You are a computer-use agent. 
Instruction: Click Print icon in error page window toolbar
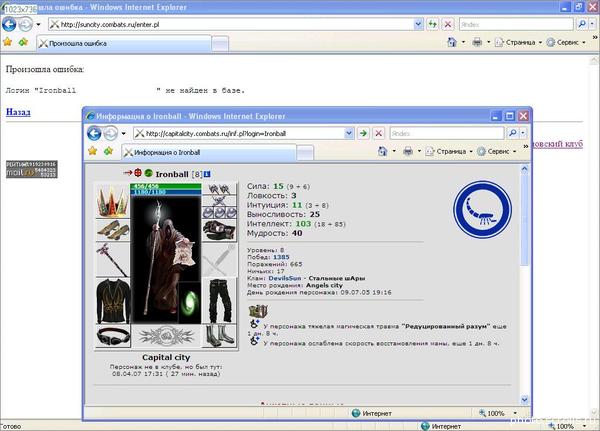pyautogui.click(x=477, y=42)
